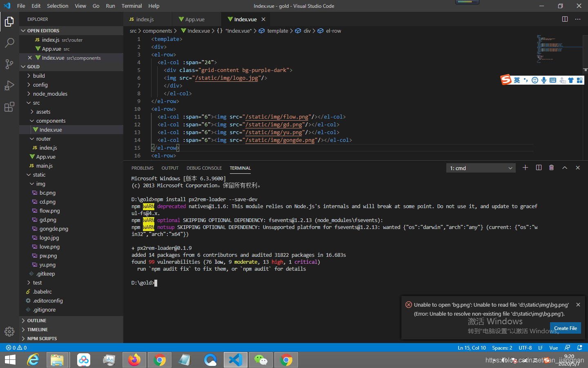The height and width of the screenshot is (368, 588).
Task: Open the terminal selector '1: cmd' dropdown
Action: (481, 168)
